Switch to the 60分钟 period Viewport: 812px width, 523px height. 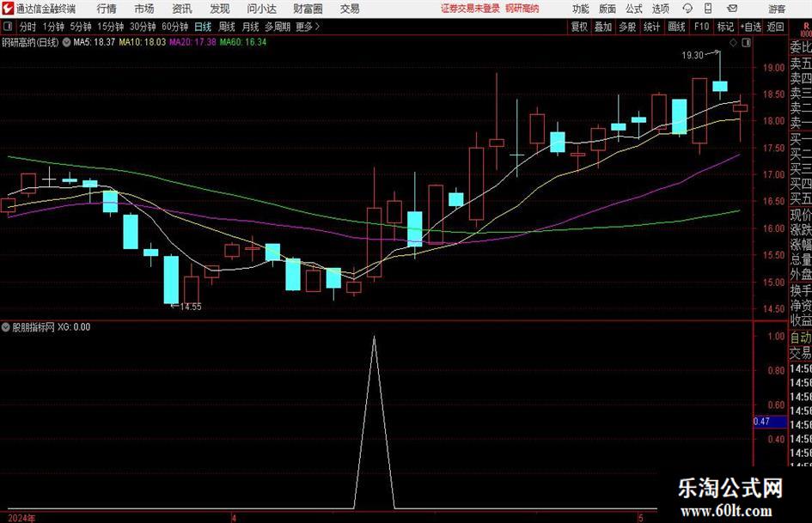coord(175,27)
